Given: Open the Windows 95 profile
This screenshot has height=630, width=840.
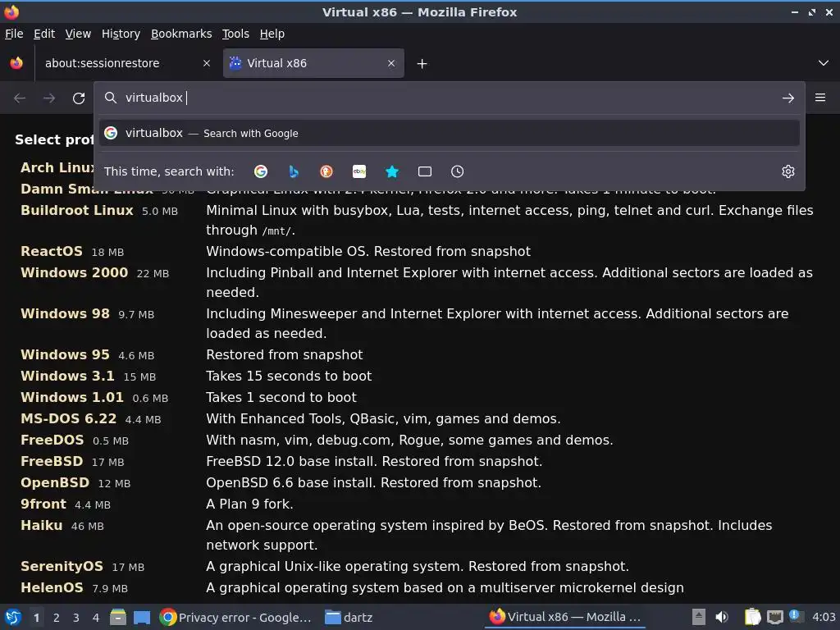Looking at the screenshot, I should click(x=65, y=354).
